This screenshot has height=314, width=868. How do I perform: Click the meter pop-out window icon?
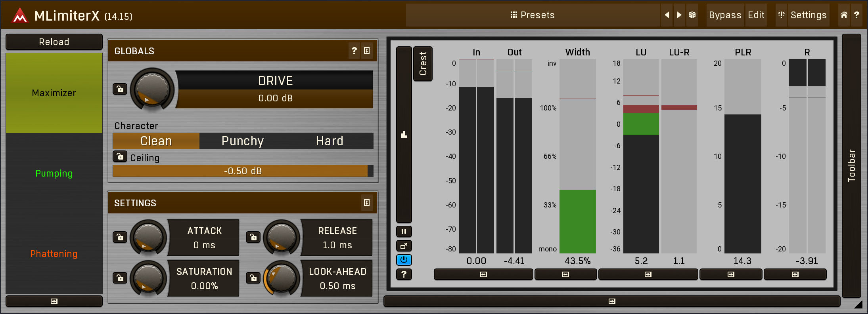point(404,246)
